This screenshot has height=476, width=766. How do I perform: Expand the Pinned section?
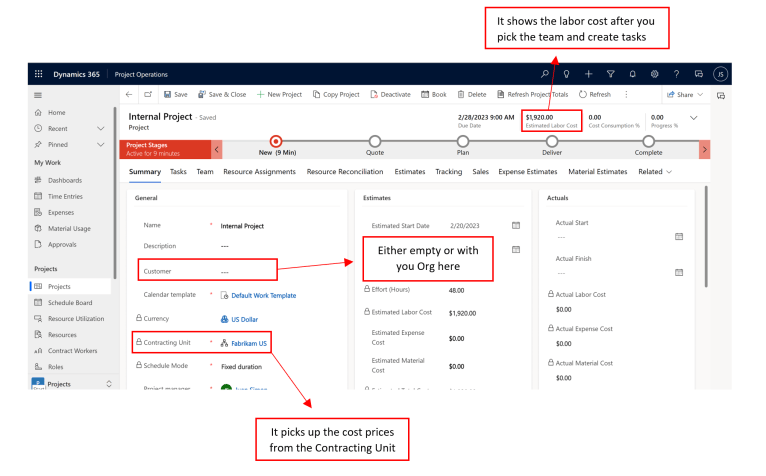pyautogui.click(x=101, y=145)
